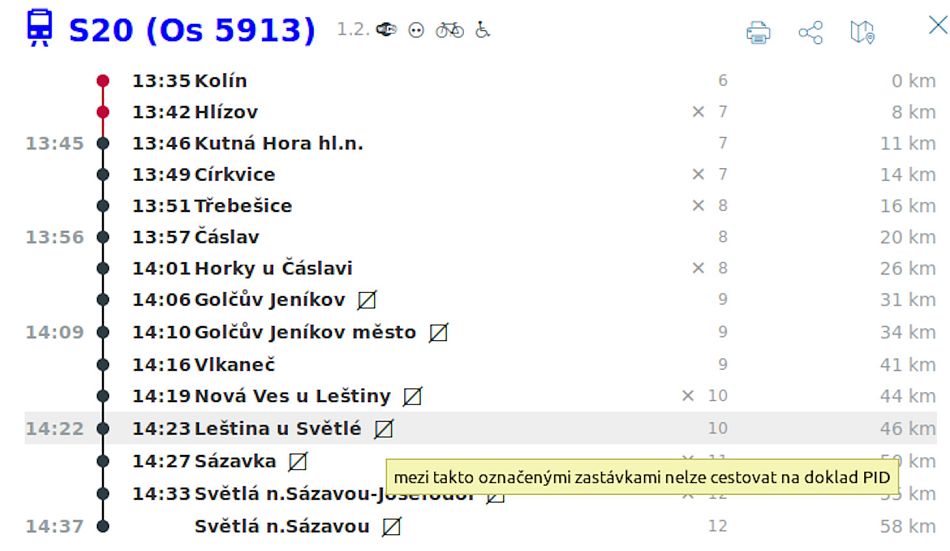Image resolution: width=950 pixels, height=551 pixels.
Task: Click the PID restriction icon next to Golčův Jeníkov město
Action: coord(438,333)
